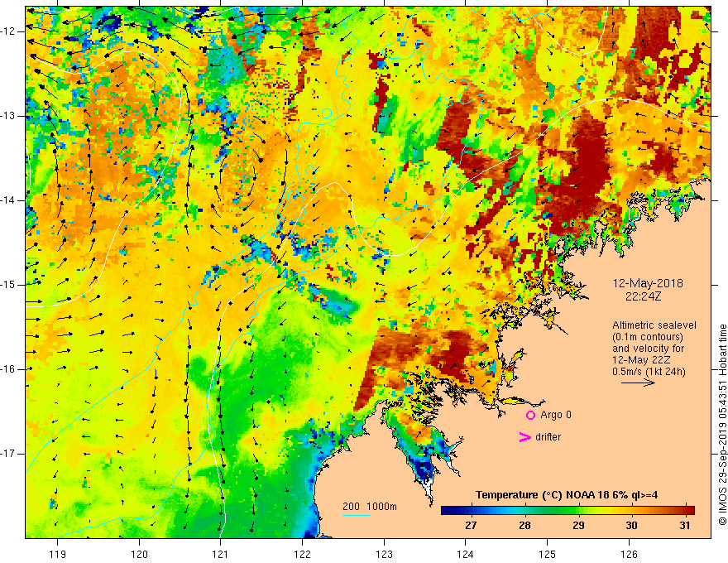Click the cyan 200 1000m depth contour line sample
This screenshot has height=563, width=728.
357,515
